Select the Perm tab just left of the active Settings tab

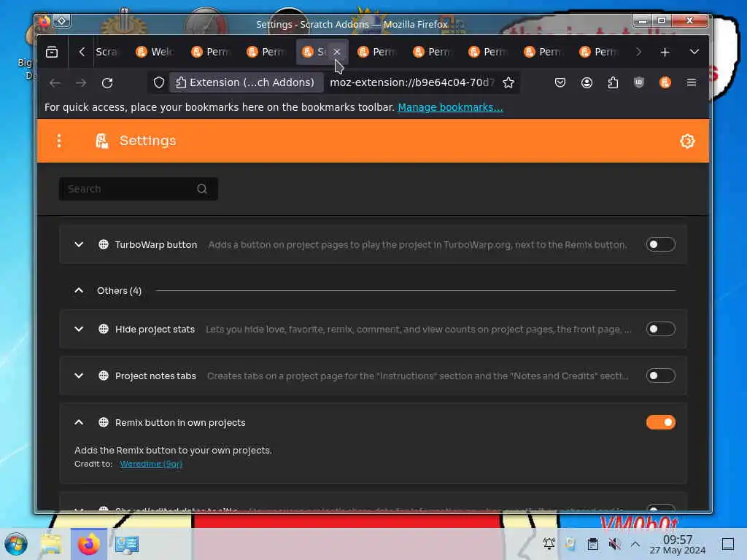(x=266, y=52)
